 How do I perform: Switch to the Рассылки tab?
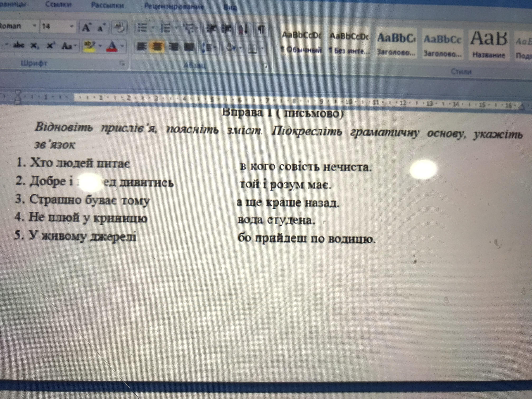pyautogui.click(x=107, y=5)
